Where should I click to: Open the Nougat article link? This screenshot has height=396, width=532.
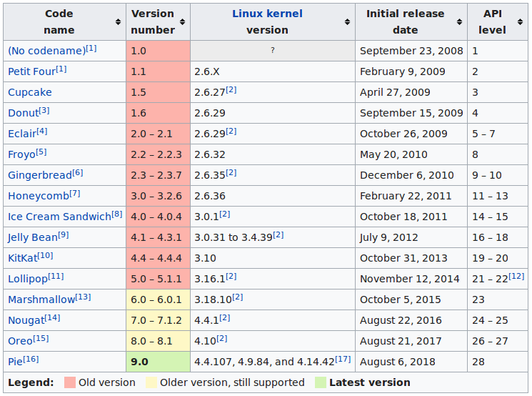click(x=26, y=320)
